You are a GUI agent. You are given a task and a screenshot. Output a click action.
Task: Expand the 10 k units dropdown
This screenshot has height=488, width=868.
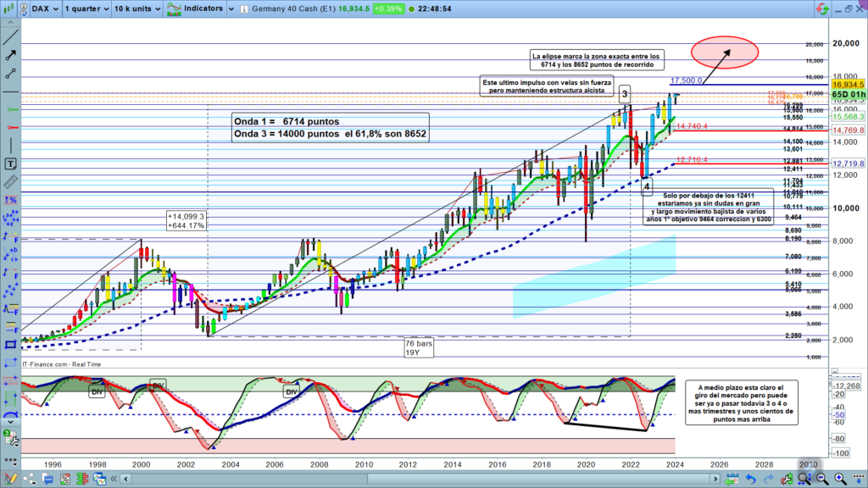136,9
